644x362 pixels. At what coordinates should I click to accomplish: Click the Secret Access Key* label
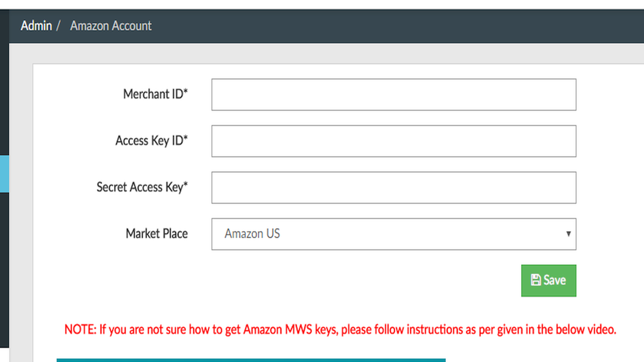coord(142,187)
